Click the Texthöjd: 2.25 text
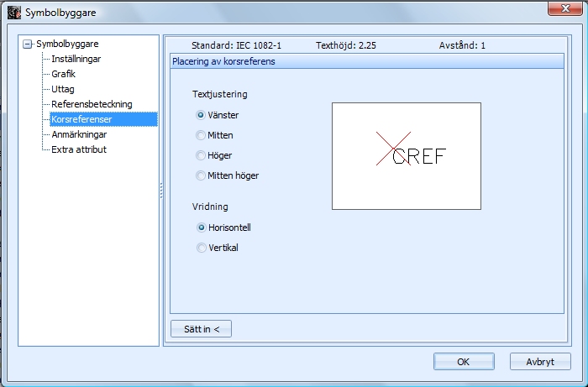Viewport: 588px width, 387px height. click(346, 45)
